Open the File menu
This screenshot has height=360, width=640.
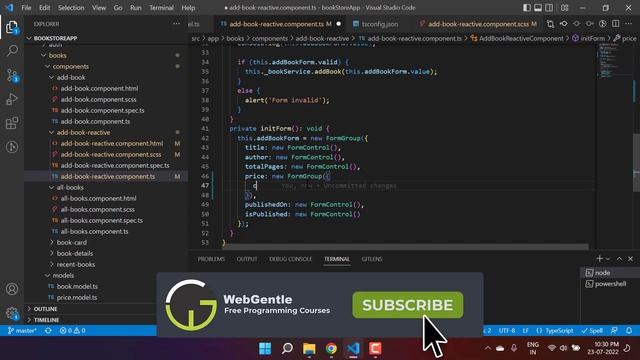pyautogui.click(x=26, y=8)
